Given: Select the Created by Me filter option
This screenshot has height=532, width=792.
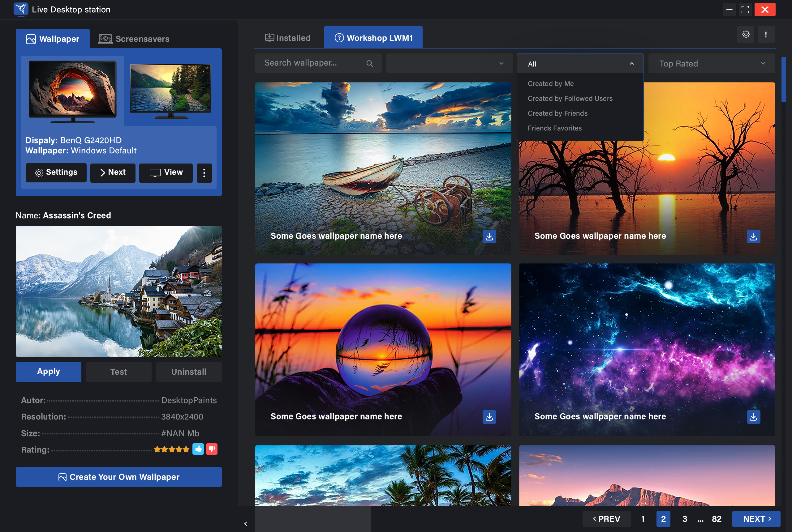Looking at the screenshot, I should tap(550, 83).
